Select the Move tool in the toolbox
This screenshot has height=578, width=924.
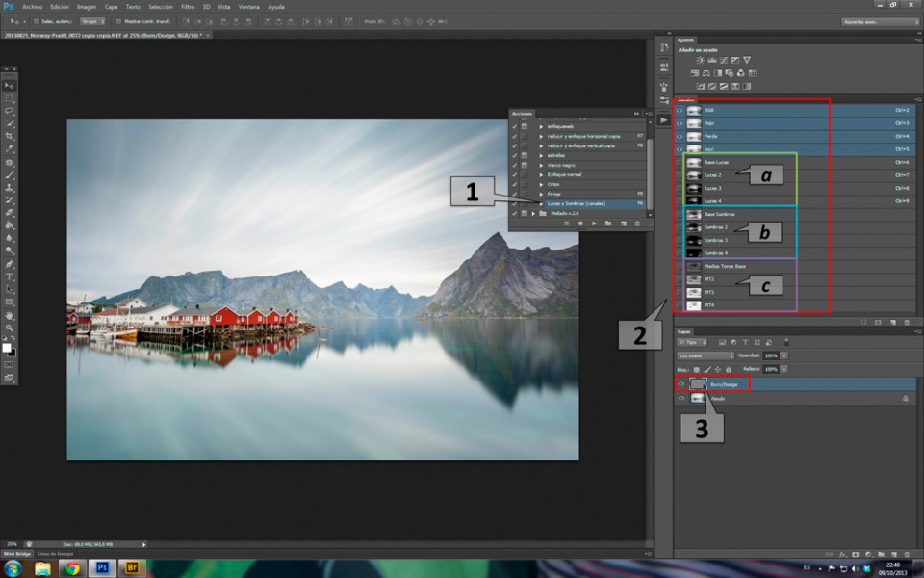coord(10,86)
